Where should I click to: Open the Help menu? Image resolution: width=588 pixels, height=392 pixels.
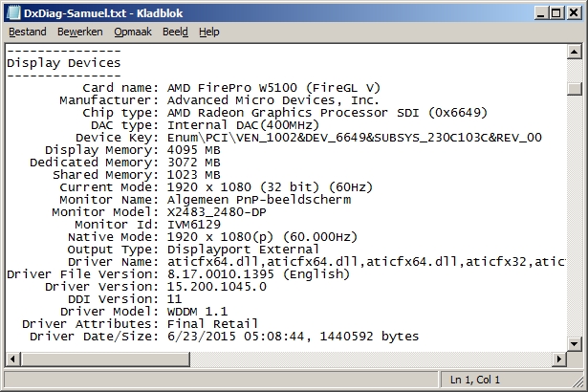click(208, 32)
